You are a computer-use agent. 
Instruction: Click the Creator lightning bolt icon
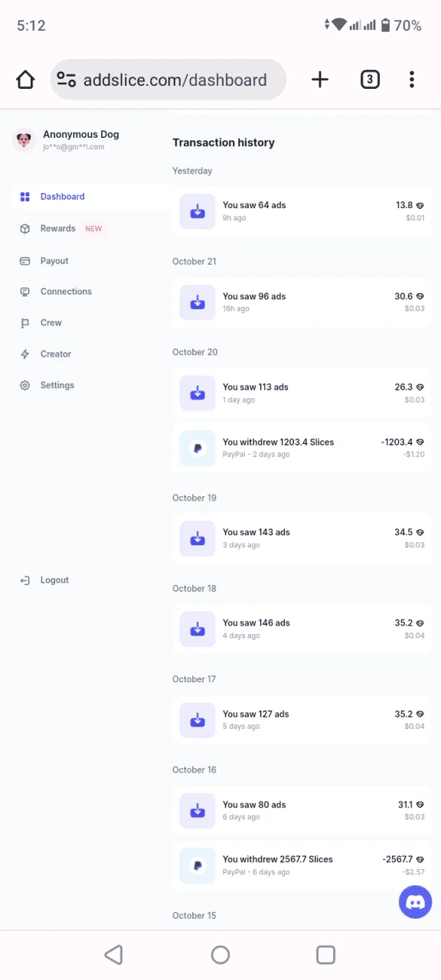tap(24, 354)
